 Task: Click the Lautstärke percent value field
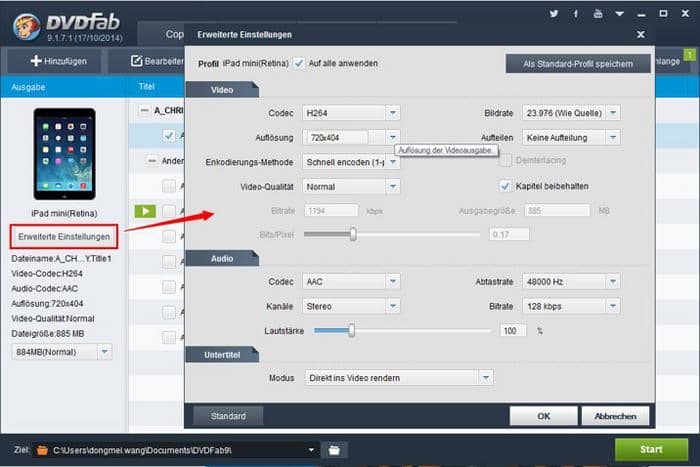(x=512, y=330)
